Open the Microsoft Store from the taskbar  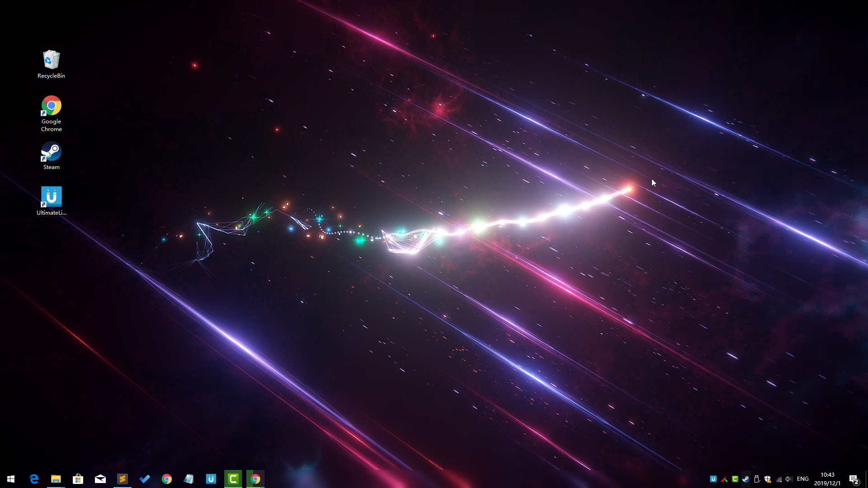click(x=78, y=479)
